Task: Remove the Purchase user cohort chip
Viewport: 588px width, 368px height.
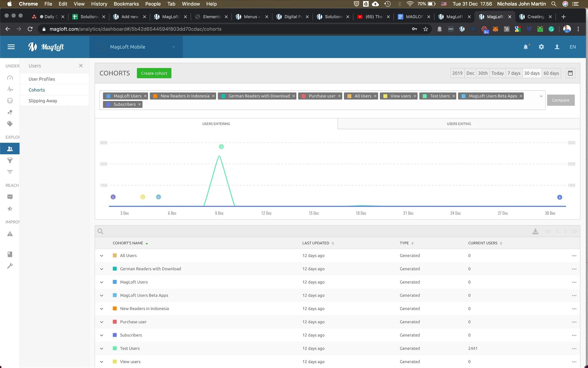Action: click(x=339, y=96)
